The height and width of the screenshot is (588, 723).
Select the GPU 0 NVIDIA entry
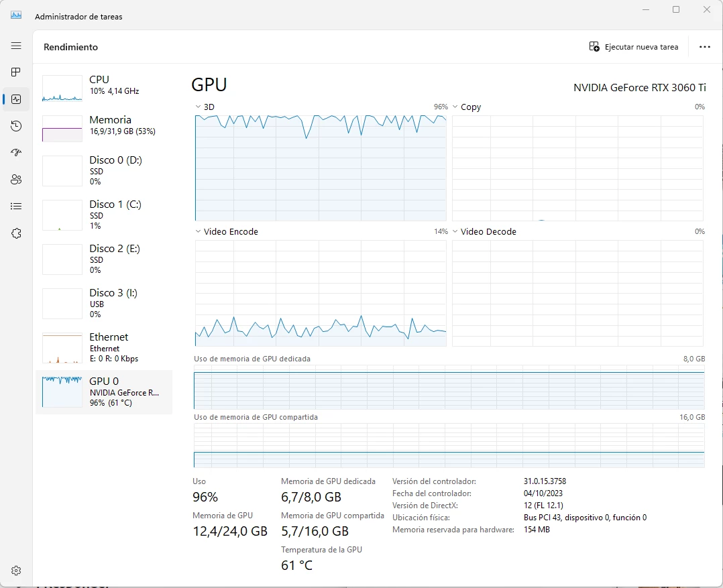[104, 392]
